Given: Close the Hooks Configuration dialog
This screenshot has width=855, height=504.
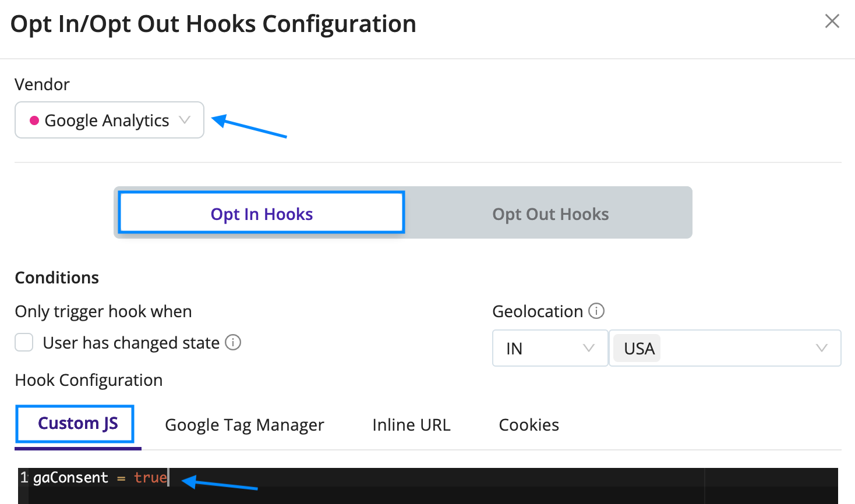Looking at the screenshot, I should coord(832,22).
